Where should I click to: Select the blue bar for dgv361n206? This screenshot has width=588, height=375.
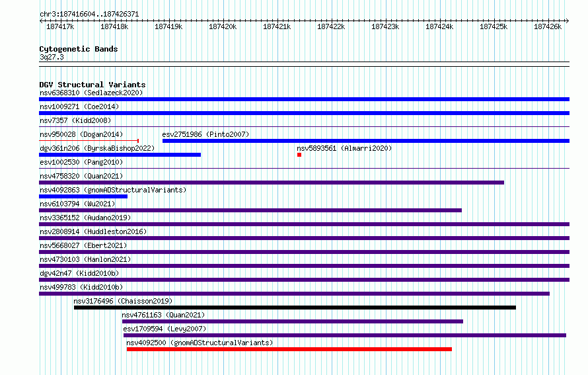pyautogui.click(x=120, y=155)
